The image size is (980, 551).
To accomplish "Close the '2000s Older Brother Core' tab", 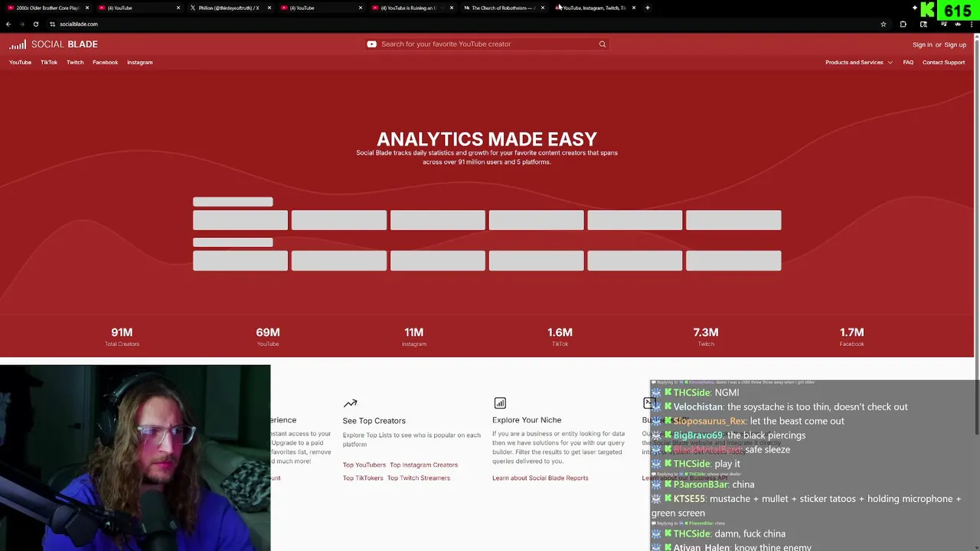I will coord(87,8).
